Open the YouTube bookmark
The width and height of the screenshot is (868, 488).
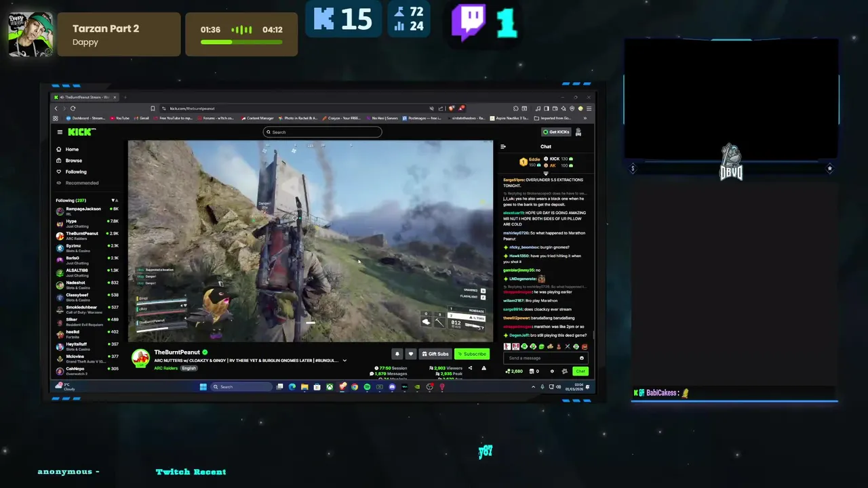coord(120,119)
